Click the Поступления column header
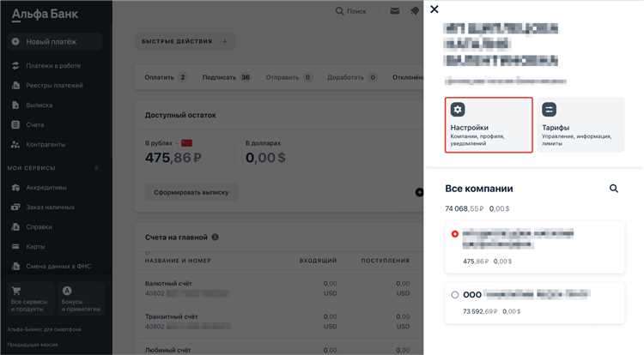 tap(386, 261)
